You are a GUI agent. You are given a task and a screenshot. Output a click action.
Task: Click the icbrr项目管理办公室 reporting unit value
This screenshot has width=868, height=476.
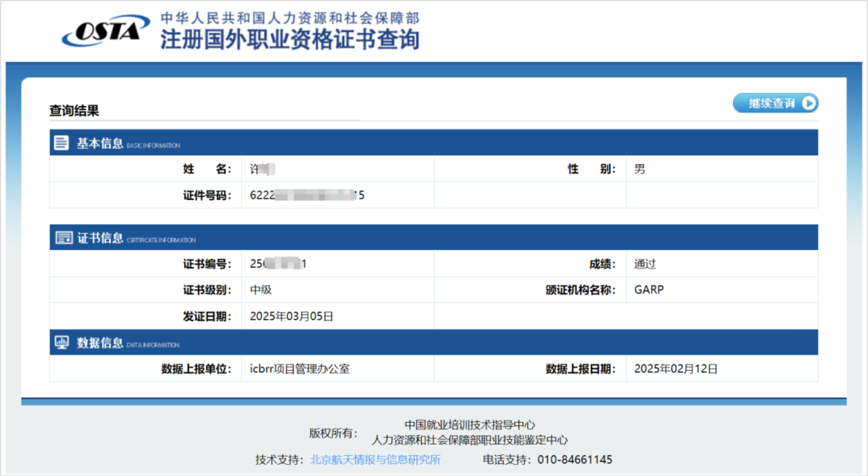pyautogui.click(x=299, y=369)
